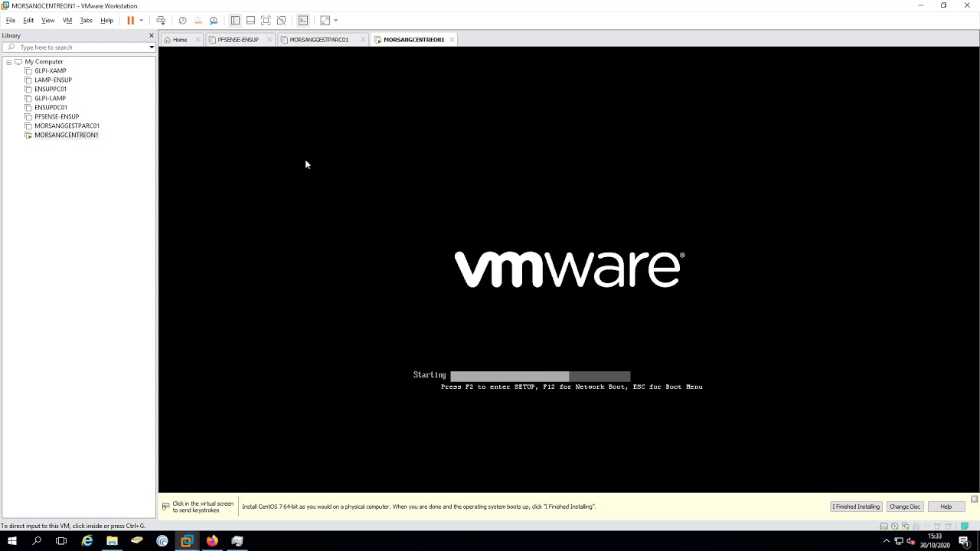Toggle console view toolbar icon
Viewport: 980px width, 551px height.
click(303, 21)
